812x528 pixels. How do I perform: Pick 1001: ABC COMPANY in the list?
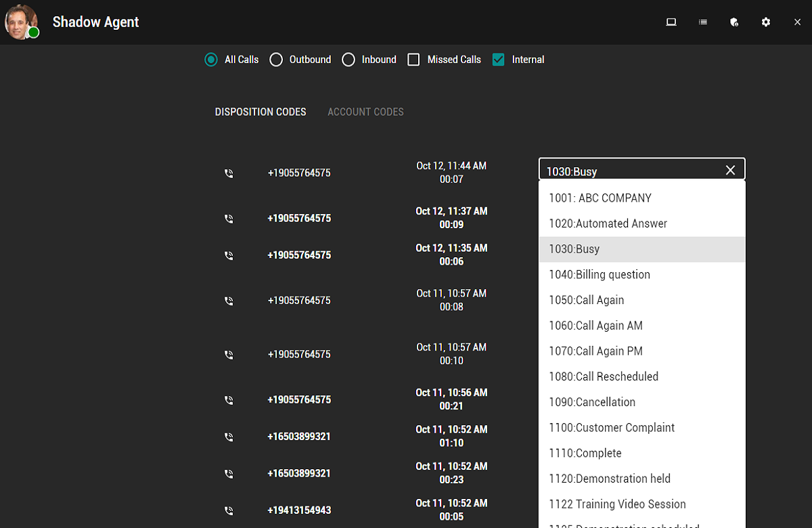[600, 198]
